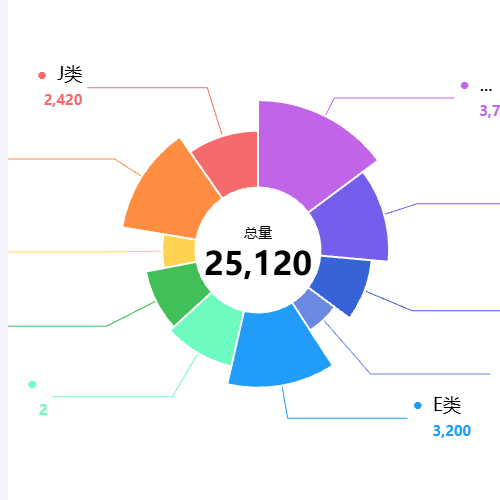Select the small yellow chart sector

(179, 251)
